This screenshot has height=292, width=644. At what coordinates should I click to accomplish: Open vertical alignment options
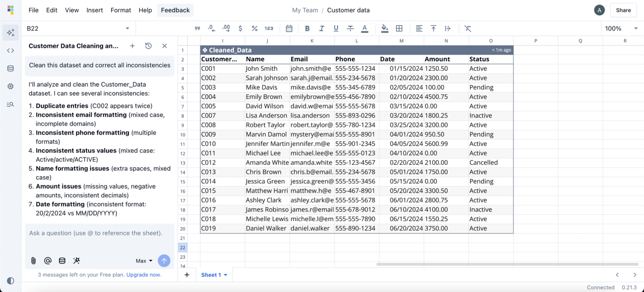click(x=433, y=29)
